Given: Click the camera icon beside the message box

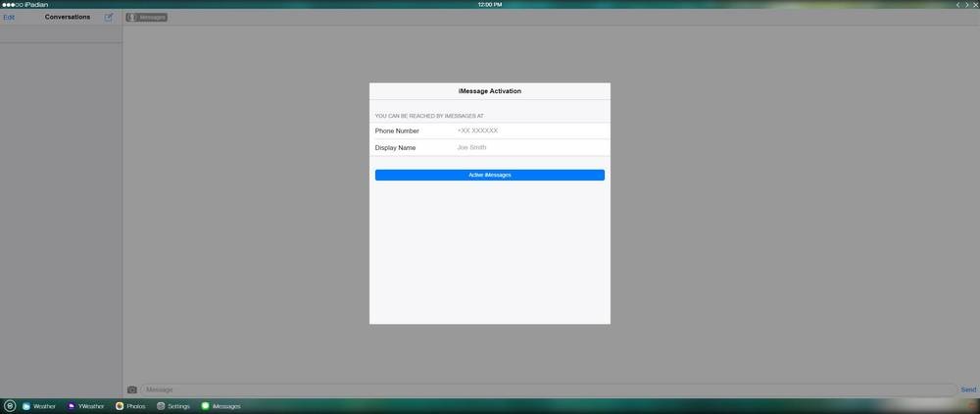Looking at the screenshot, I should pos(132,389).
